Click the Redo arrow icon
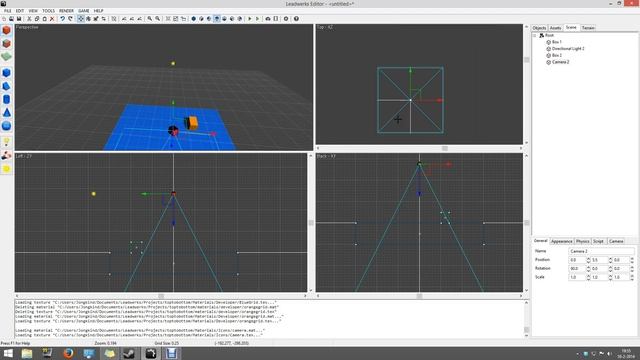The image size is (640, 360). pyautogui.click(x=70, y=19)
